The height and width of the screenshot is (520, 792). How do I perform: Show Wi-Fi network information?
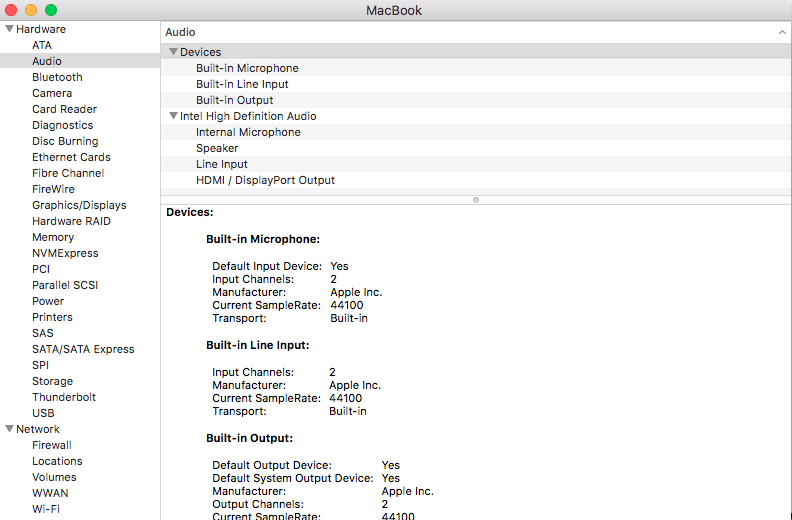(x=45, y=509)
